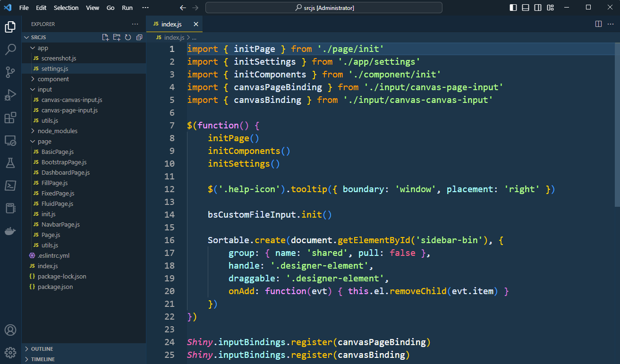Viewport: 620px width, 364px height.
Task: Open the Selection menu
Action: (x=66, y=8)
